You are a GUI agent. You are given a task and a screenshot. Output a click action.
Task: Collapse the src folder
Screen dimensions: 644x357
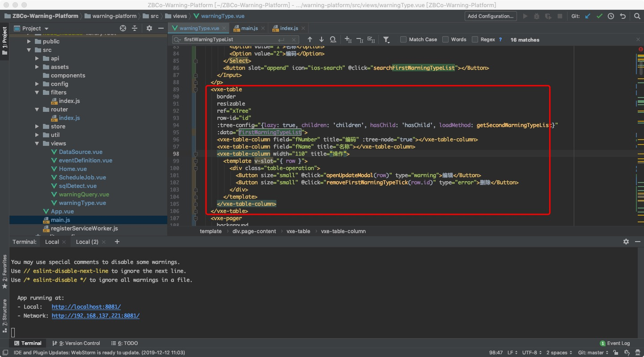(29, 50)
